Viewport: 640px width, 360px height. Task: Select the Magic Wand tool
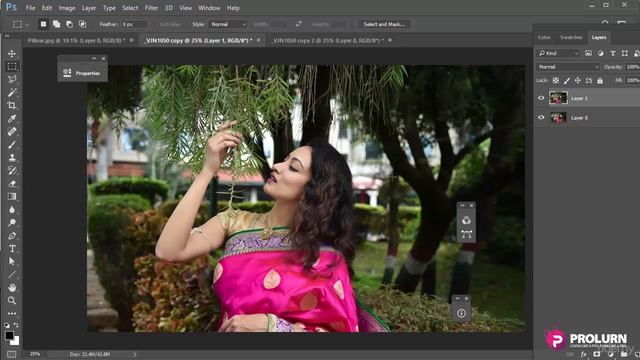12,92
